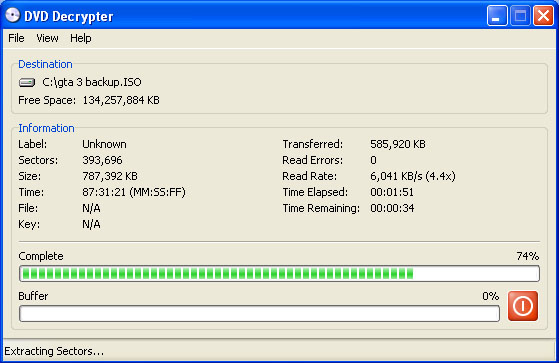This screenshot has width=559, height=363.
Task: Click the Information group heading
Action: click(x=46, y=128)
